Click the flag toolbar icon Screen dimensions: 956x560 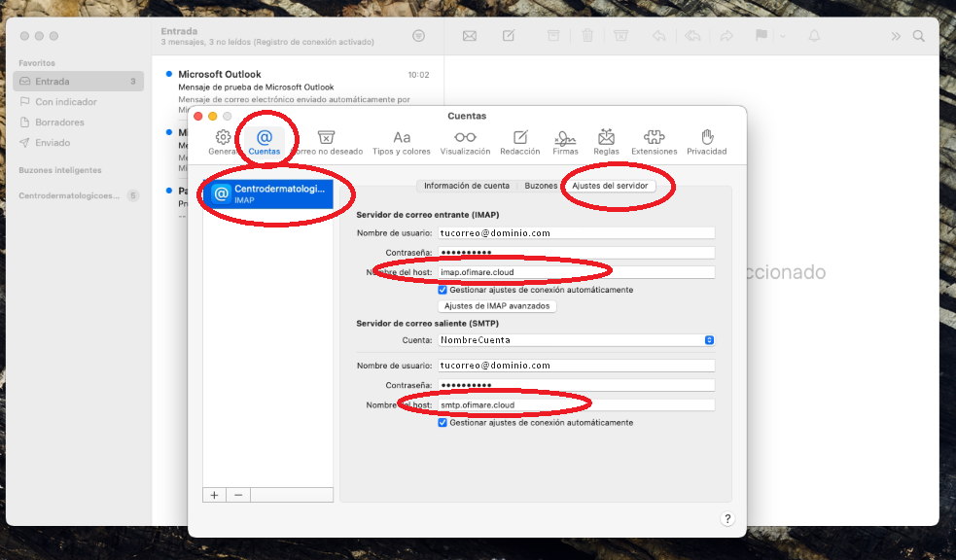[761, 35]
